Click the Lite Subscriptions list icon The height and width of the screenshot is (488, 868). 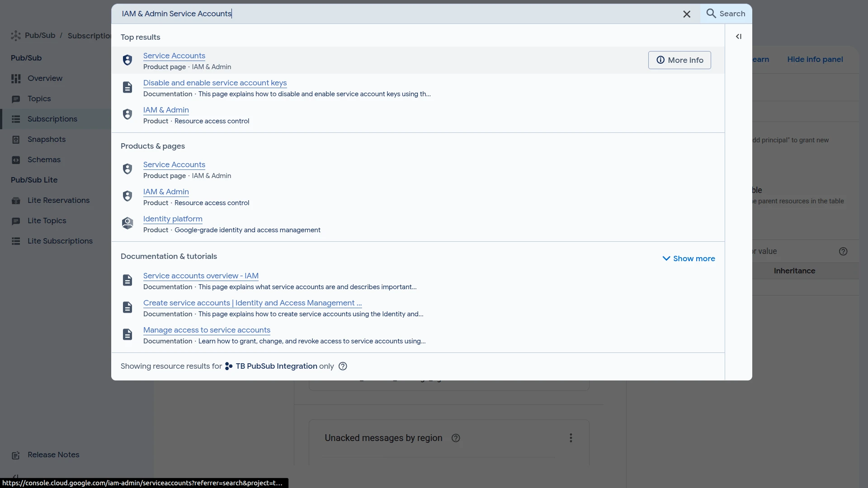pos(16,241)
